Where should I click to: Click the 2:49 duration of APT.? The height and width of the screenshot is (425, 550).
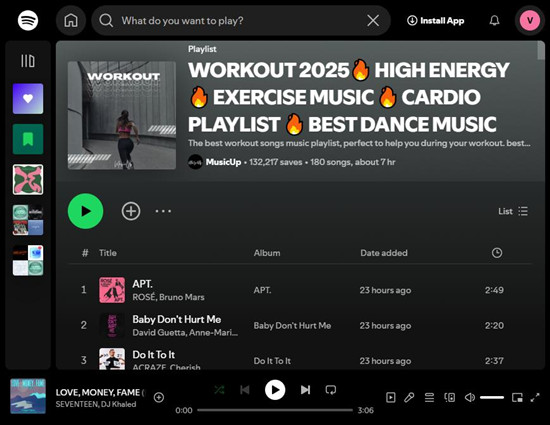[x=494, y=290]
